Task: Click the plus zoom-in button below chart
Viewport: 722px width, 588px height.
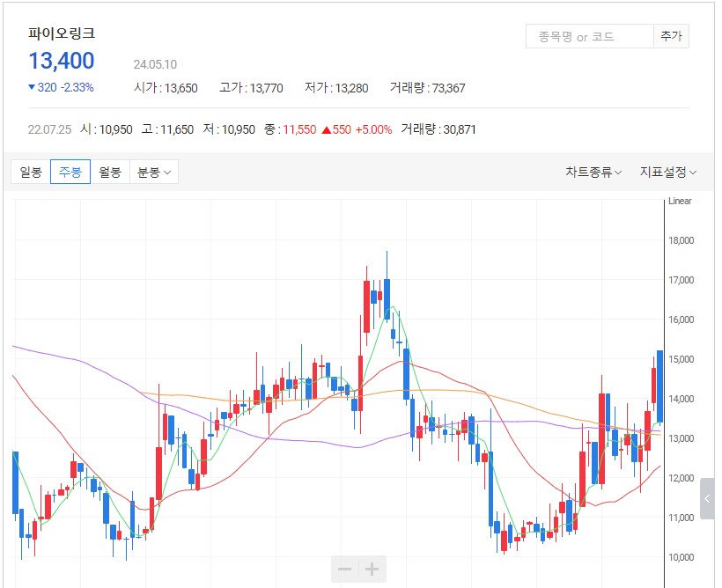Action: click(372, 570)
